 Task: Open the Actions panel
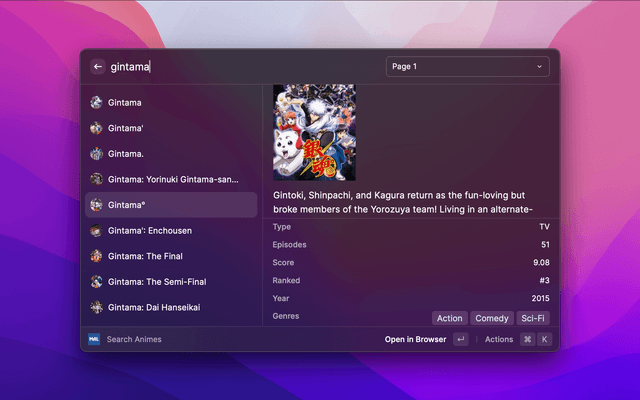[x=498, y=339]
